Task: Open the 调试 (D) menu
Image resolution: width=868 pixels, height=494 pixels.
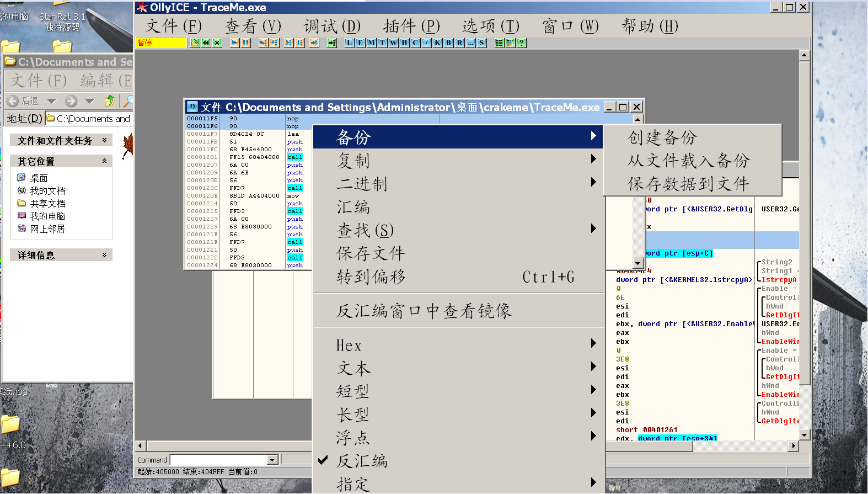Action: click(332, 26)
